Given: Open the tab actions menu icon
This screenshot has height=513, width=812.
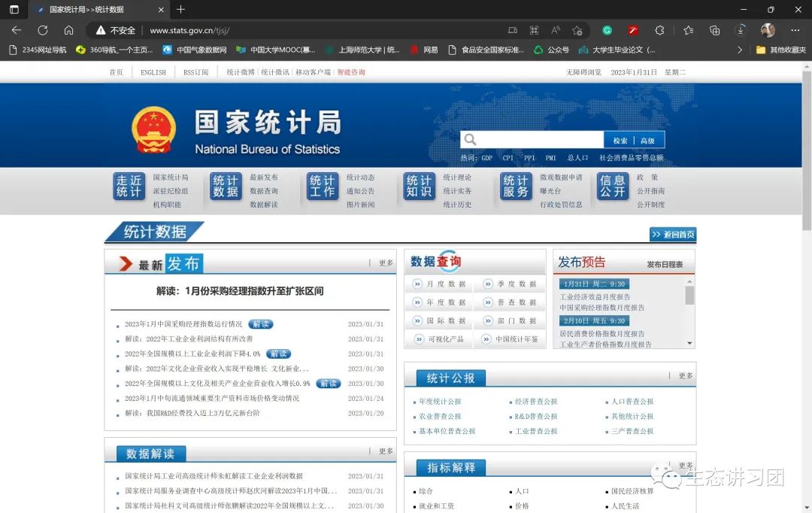Looking at the screenshot, I should coord(14,9).
